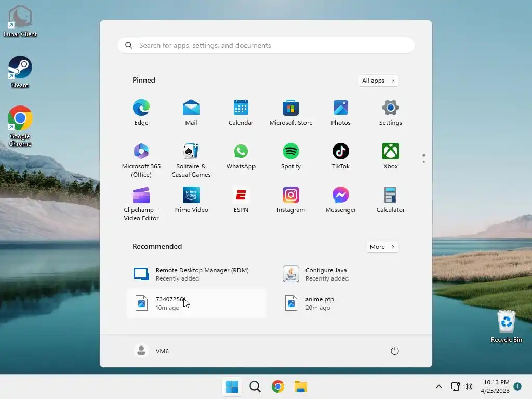Image resolution: width=532 pixels, height=399 pixels.
Task: Launch Messenger
Action: coord(341,199)
